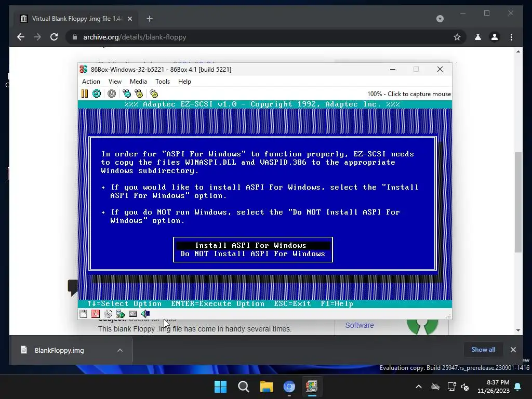
Task: Click the scrollbar down arrow
Action: tap(518, 330)
